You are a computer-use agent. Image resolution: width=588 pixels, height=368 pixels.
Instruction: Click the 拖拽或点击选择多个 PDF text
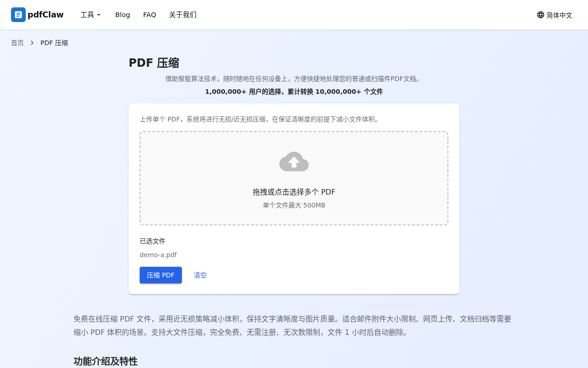tap(294, 192)
